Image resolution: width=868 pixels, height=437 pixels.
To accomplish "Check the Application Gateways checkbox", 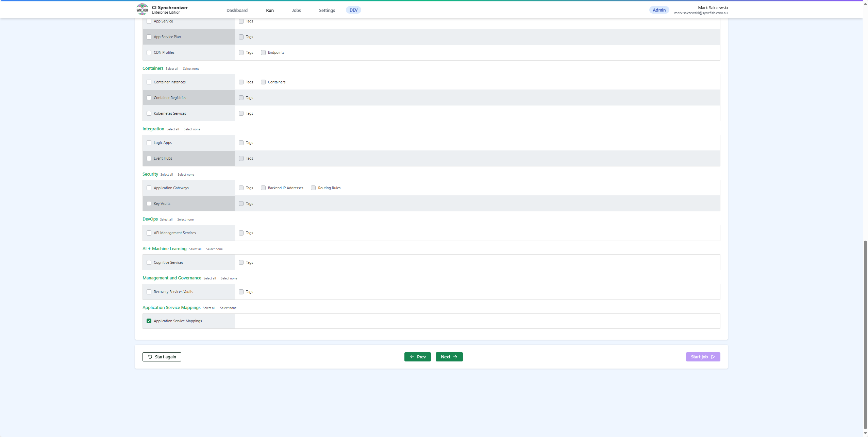I will [x=149, y=188].
